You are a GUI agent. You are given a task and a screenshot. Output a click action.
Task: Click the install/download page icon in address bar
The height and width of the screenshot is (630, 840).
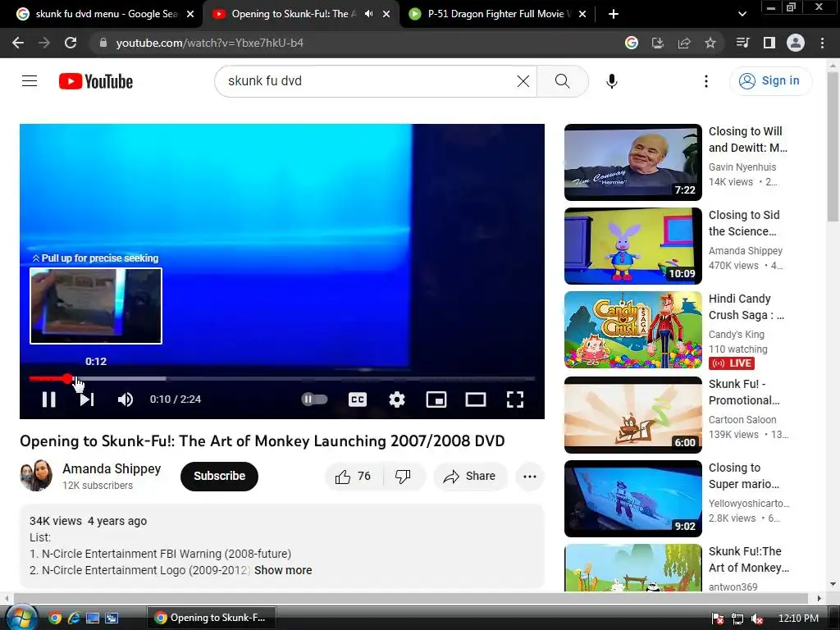pyautogui.click(x=658, y=43)
